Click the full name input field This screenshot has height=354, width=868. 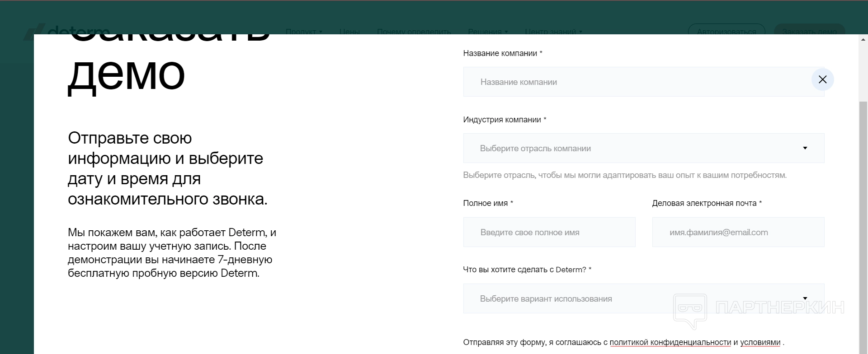549,232
